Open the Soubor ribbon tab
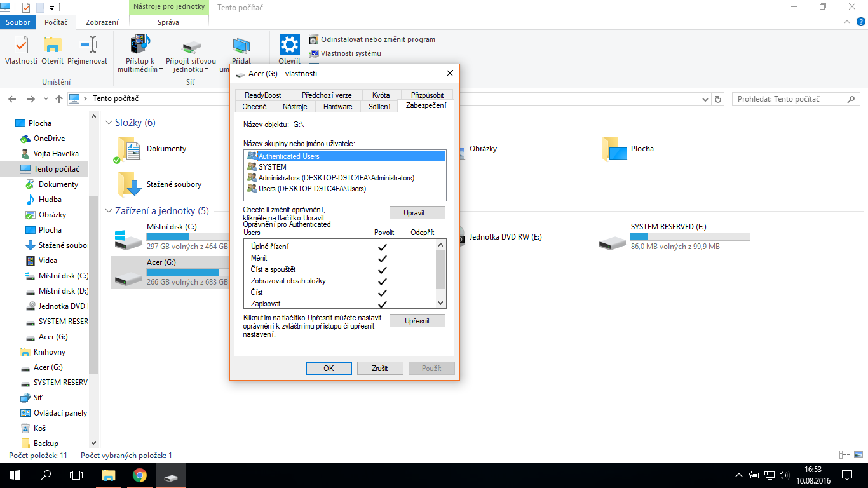 point(18,22)
